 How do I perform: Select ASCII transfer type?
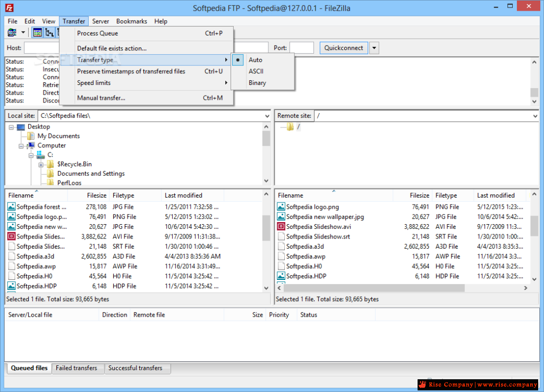[263, 71]
